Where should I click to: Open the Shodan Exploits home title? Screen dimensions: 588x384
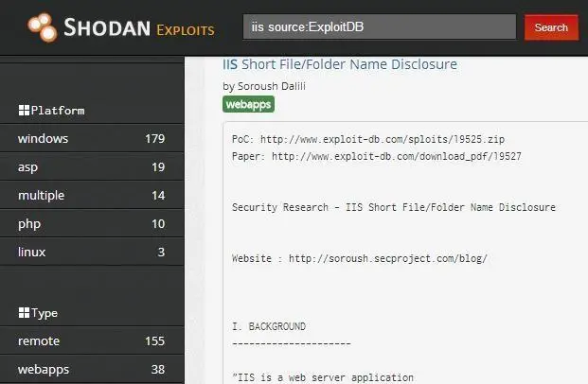(x=139, y=27)
